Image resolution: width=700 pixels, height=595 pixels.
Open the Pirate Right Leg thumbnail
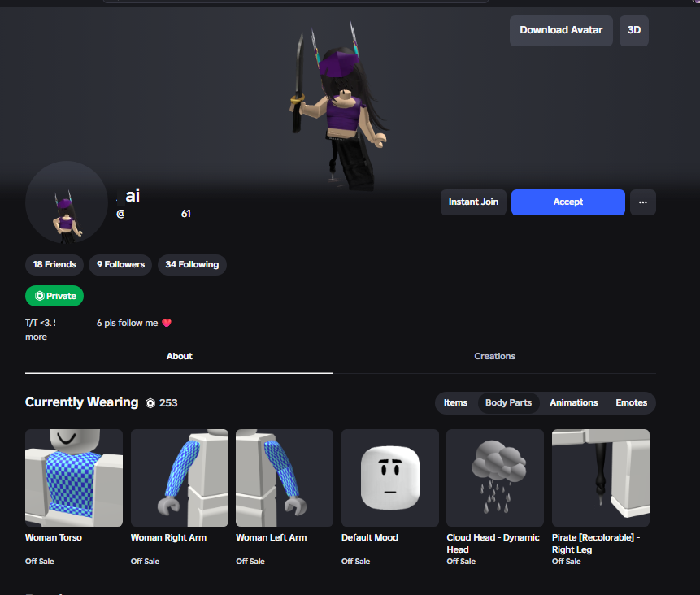[x=601, y=478]
